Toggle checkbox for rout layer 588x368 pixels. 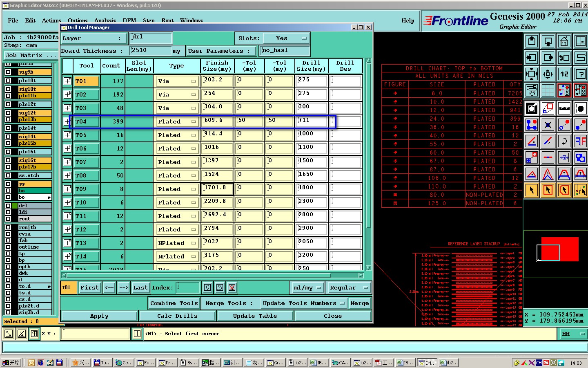point(8,219)
